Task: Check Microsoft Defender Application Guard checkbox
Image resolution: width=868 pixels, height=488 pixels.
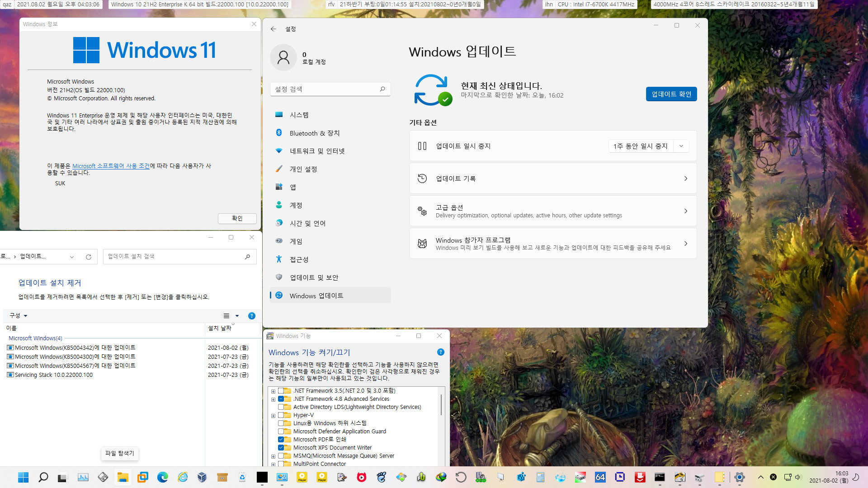Action: click(281, 432)
